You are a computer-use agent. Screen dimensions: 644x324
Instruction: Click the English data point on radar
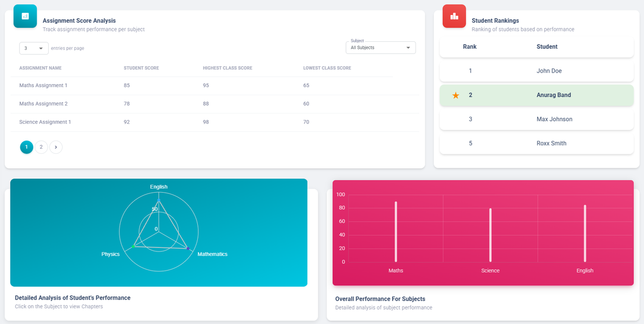pos(159,200)
